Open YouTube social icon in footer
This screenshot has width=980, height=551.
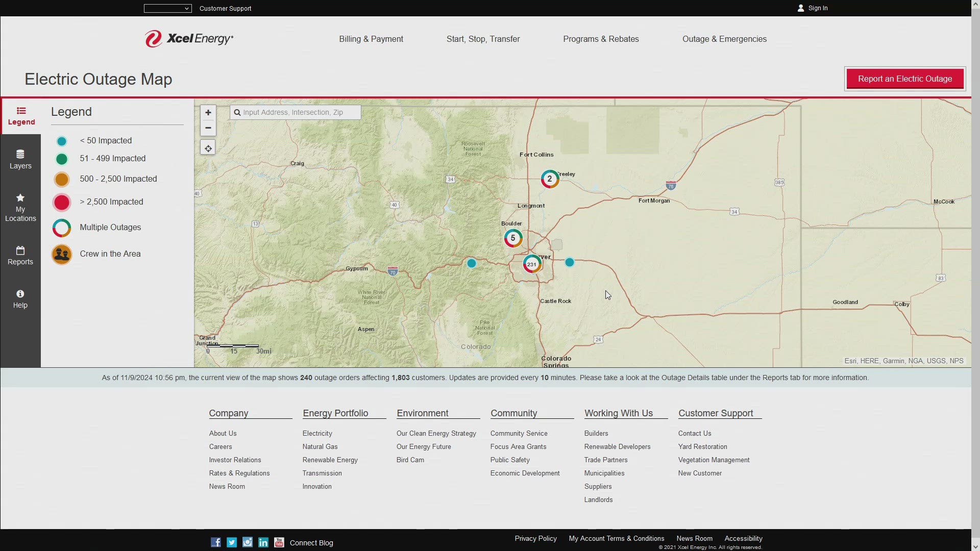coord(279,542)
